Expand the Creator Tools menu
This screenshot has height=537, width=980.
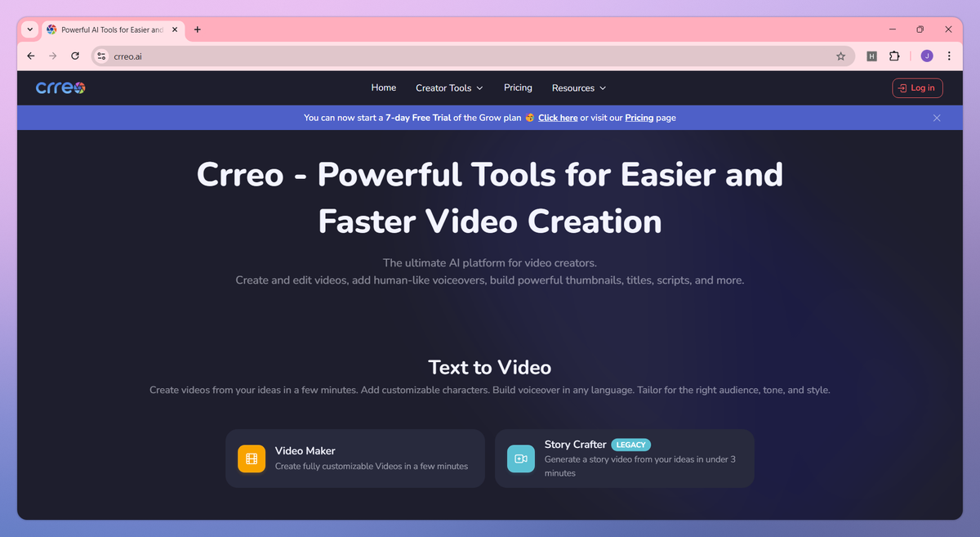tap(449, 88)
